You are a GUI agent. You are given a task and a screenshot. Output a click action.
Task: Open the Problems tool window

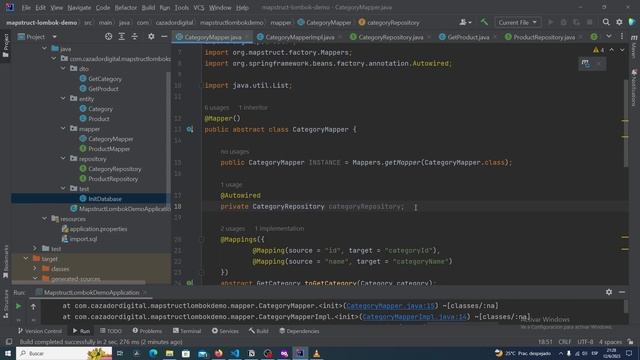tap(147, 331)
